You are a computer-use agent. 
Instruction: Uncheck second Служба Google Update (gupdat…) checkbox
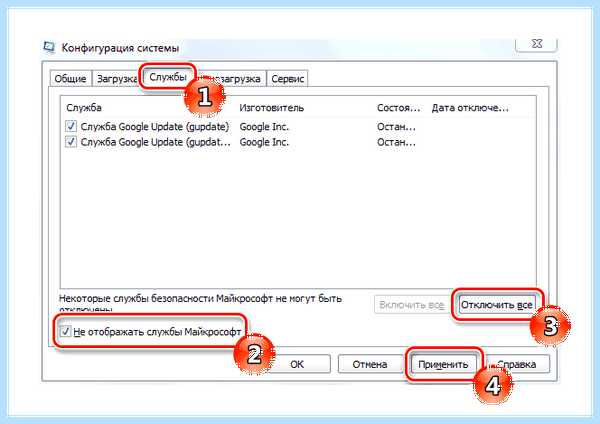71,142
